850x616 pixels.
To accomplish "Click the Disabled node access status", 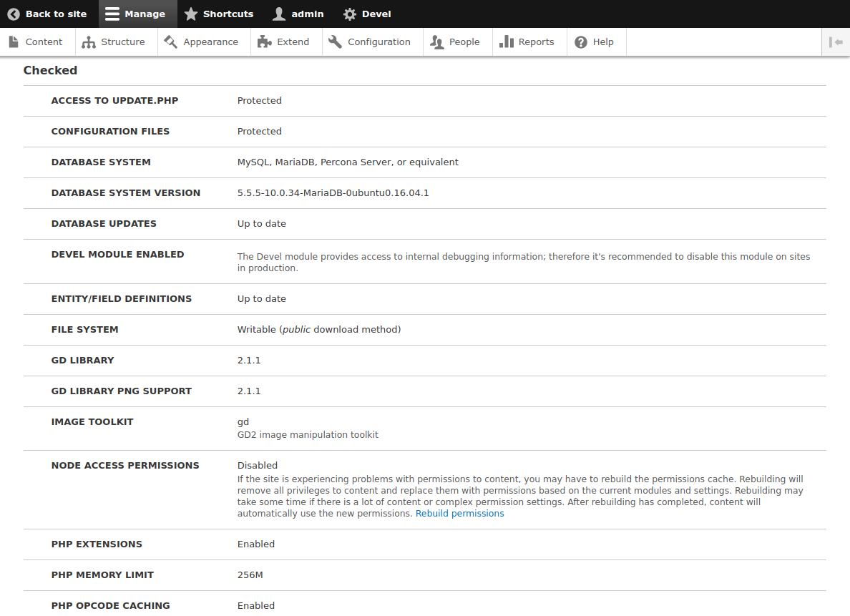I will (258, 465).
